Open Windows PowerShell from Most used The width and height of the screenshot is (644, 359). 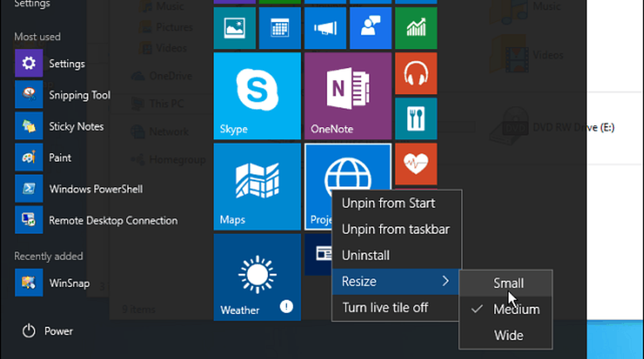[95, 189]
